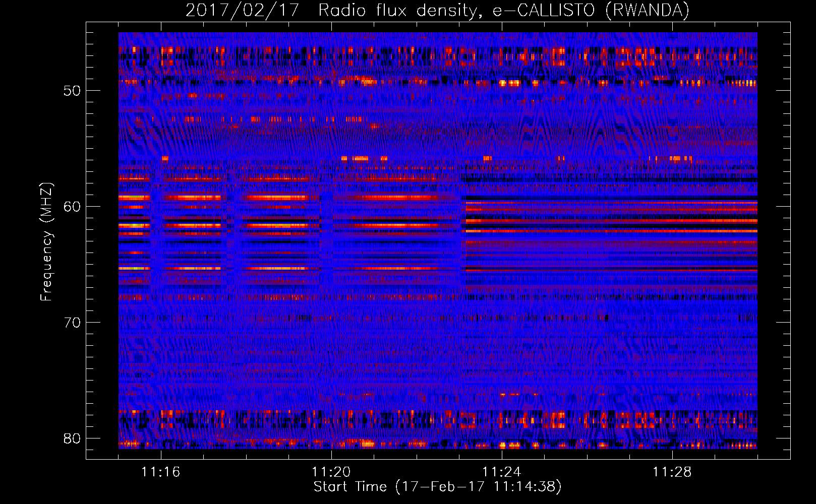Click the 'Frequency (MHZ)' axis label
The height and width of the screenshot is (504, 816).
coord(46,242)
